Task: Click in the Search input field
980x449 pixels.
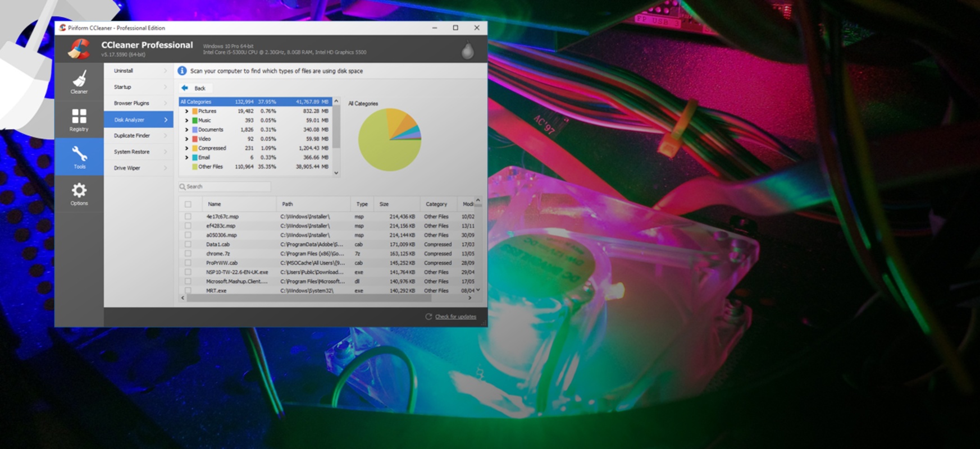Action: tap(225, 186)
